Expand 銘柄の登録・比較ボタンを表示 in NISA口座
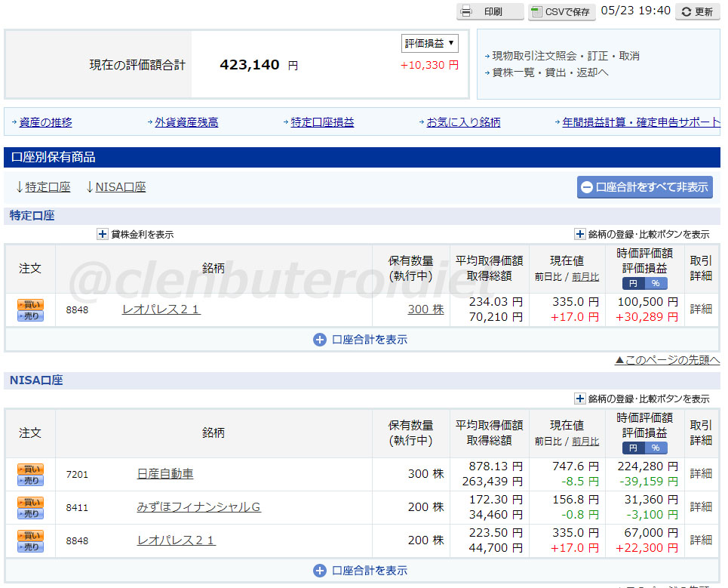Screen dimensions: 728x588 580,399
